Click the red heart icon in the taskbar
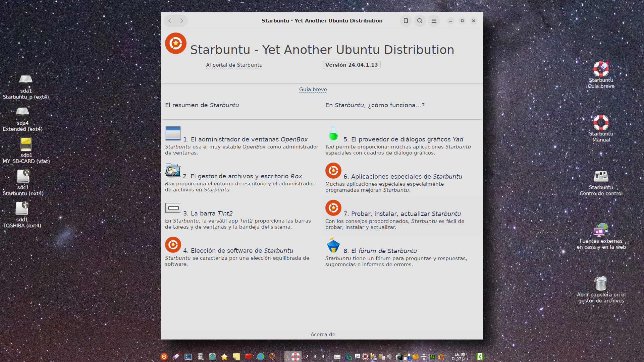 point(249,357)
